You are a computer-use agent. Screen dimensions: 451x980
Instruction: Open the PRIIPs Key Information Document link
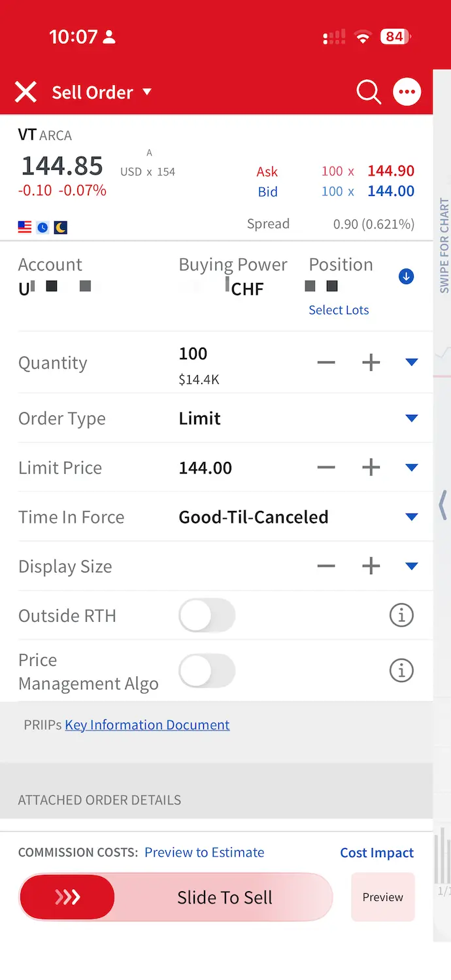(147, 725)
